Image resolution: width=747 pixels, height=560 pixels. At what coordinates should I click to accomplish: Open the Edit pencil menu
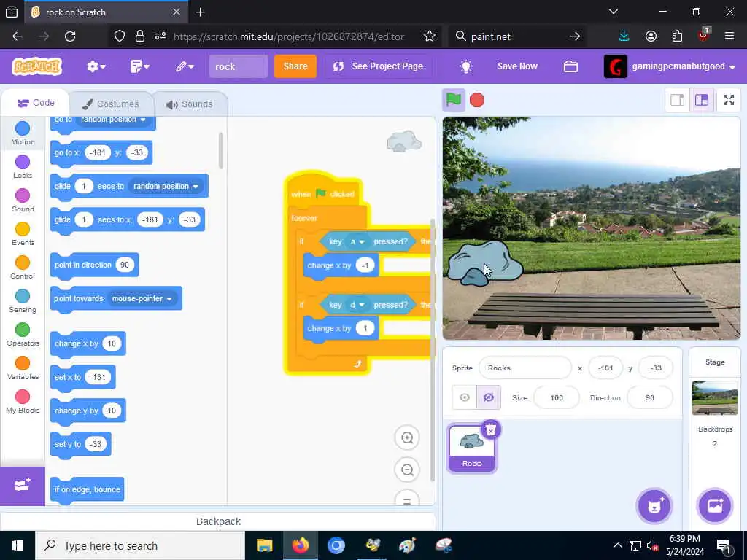(185, 66)
